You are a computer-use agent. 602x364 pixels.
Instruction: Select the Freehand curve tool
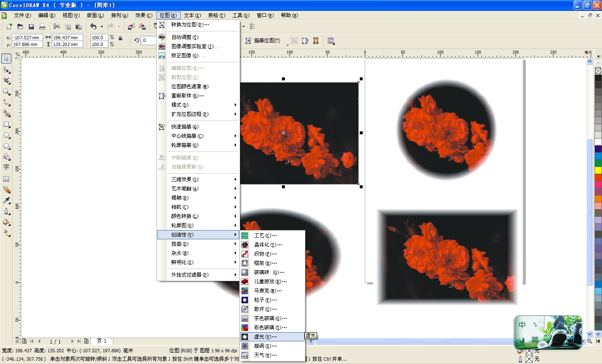6,103
